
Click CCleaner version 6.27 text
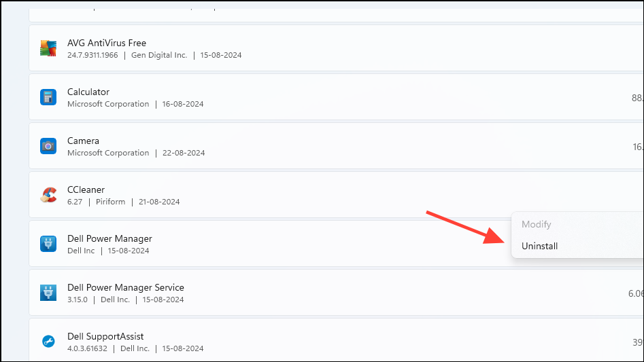(75, 202)
